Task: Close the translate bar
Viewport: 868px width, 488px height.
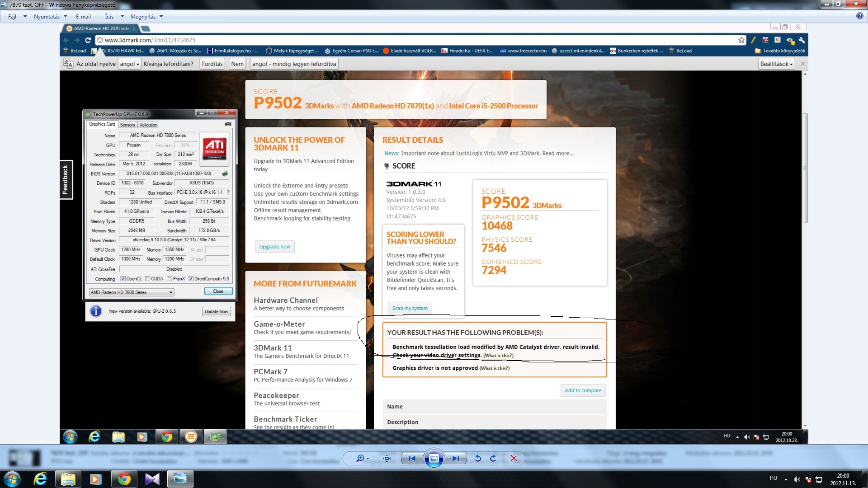Action: coord(802,64)
